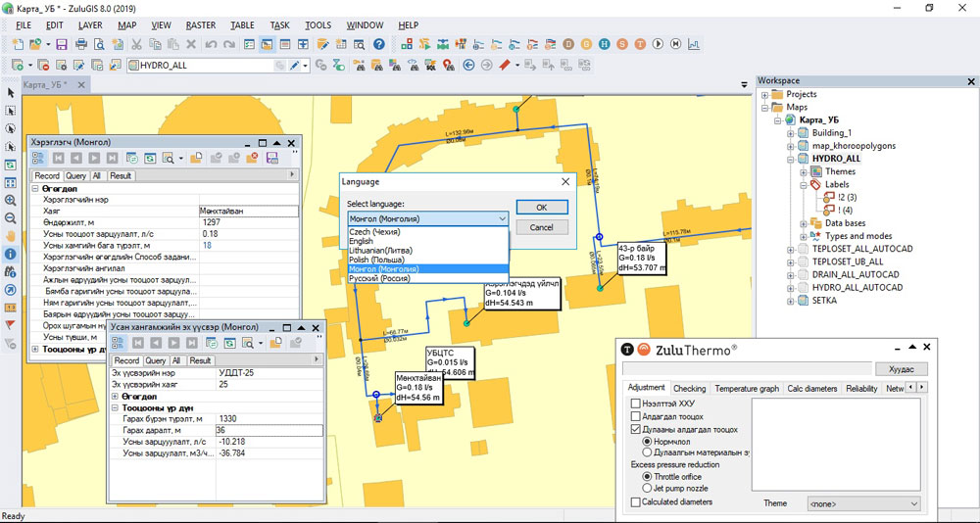Image resolution: width=980 pixels, height=523 pixels.
Task: Click the blue circular H toolbar icon
Action: [x=605, y=44]
